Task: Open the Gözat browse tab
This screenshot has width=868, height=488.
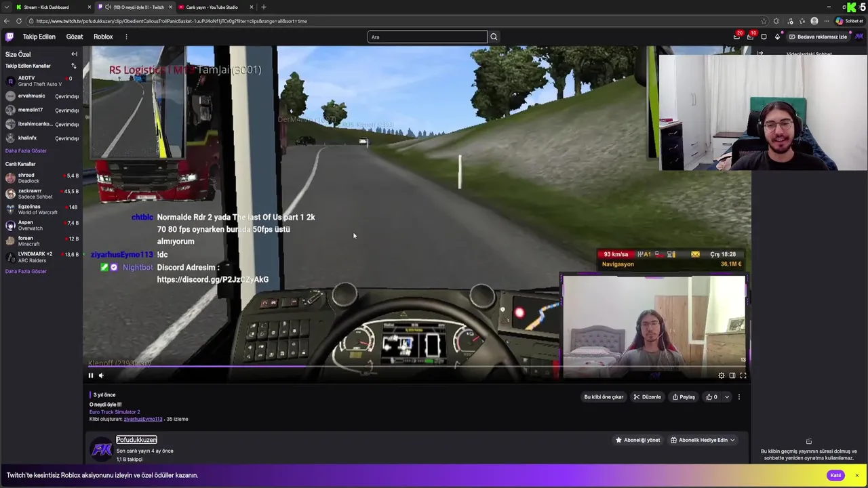Action: (75, 37)
